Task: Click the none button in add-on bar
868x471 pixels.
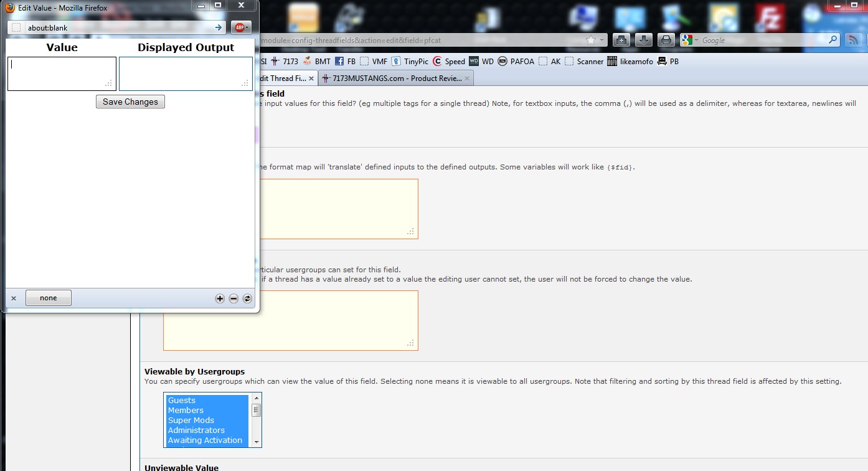Action: pos(49,298)
